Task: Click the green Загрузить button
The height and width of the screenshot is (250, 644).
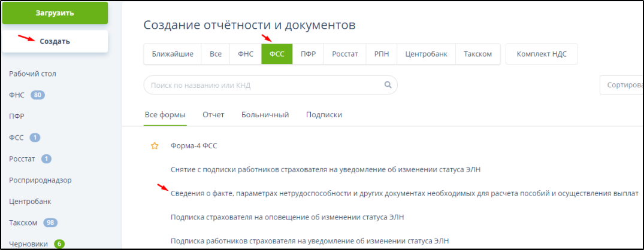Action: click(55, 13)
